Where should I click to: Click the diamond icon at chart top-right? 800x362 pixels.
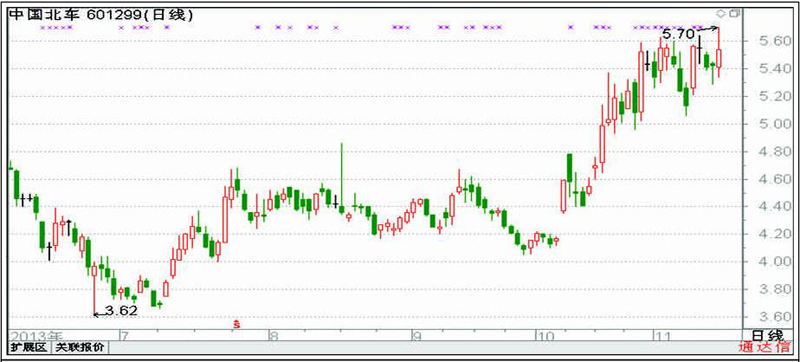(x=720, y=14)
